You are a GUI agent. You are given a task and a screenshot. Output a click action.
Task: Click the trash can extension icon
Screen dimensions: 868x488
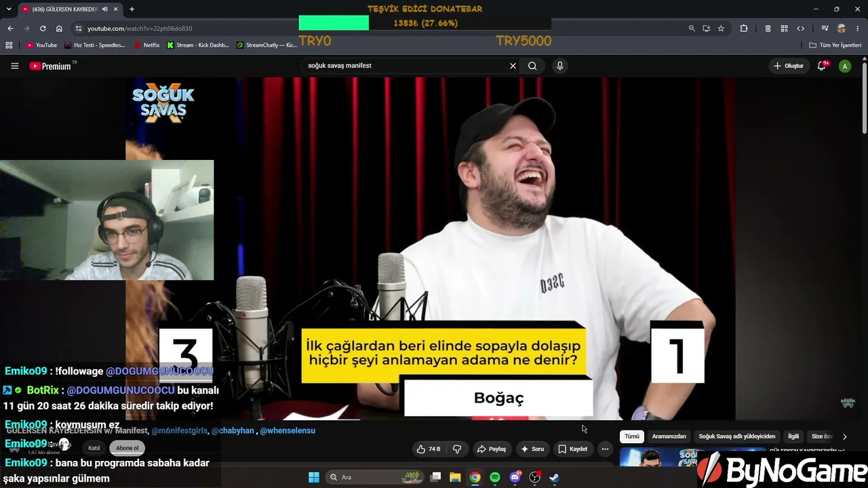click(768, 28)
